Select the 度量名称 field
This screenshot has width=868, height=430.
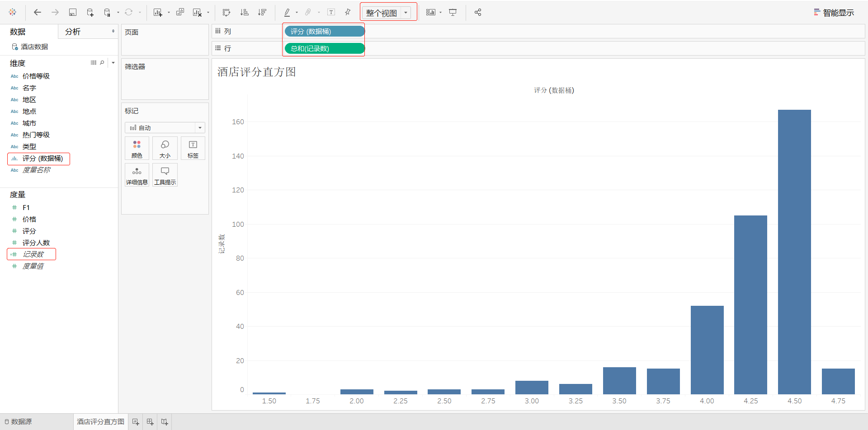[36, 170]
